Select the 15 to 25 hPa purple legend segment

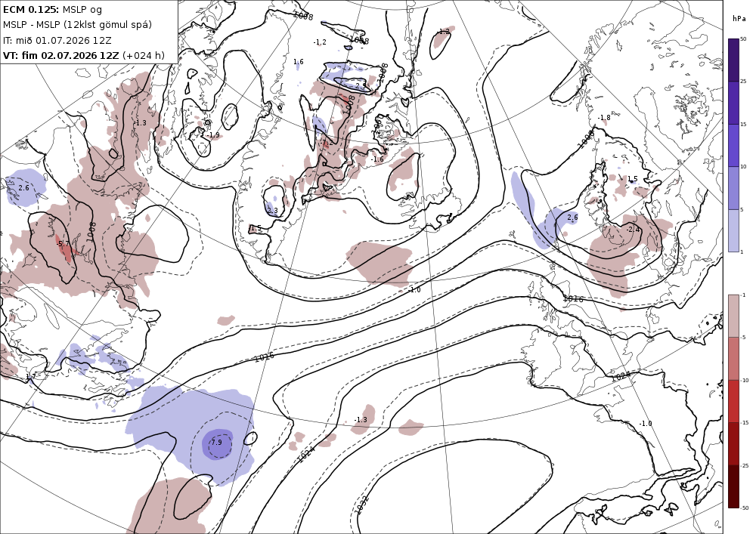733,103
